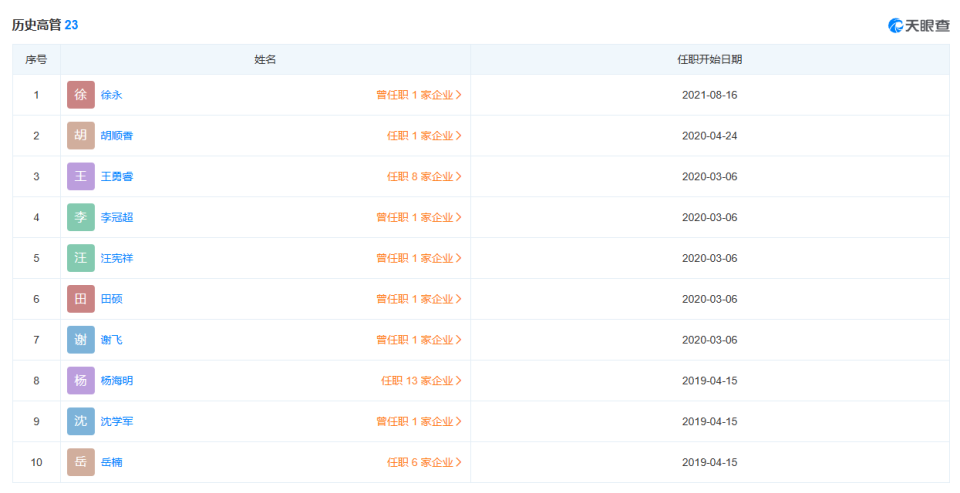
Task: Click the 谢 avatar icon for 谢飞
Action: 81,340
